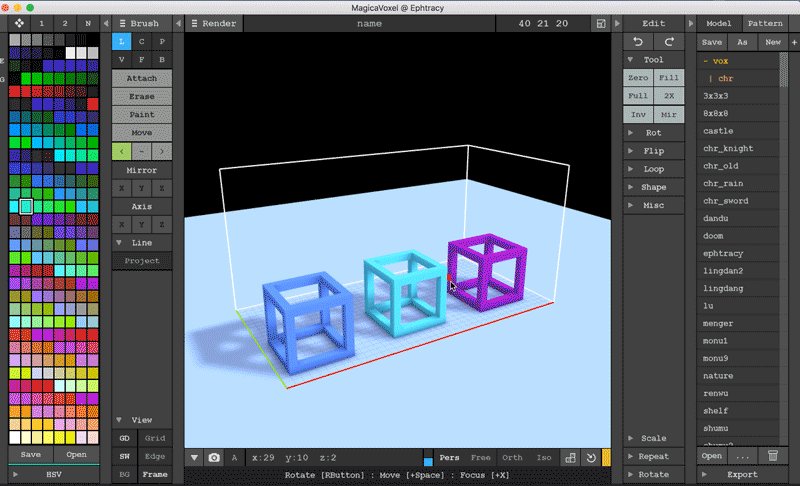
Task: Click the undo arrow icon
Action: 638,42
